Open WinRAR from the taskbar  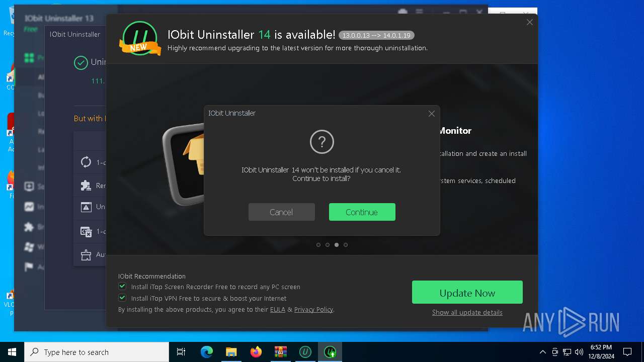point(281,352)
